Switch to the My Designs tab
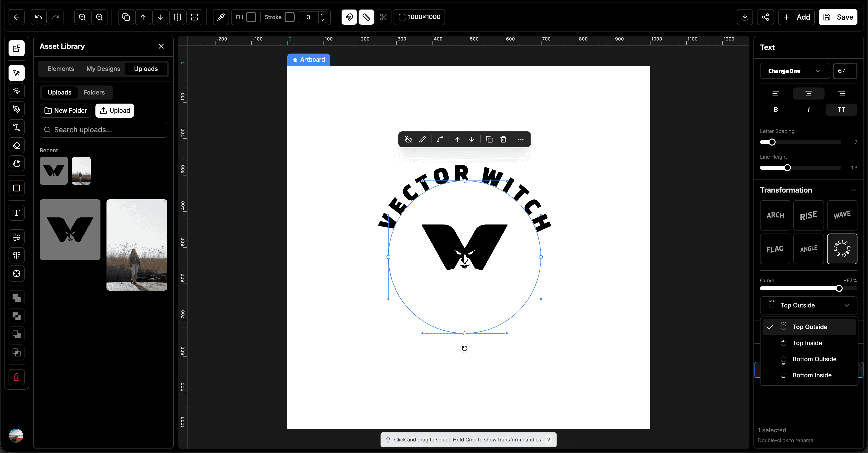 (103, 69)
